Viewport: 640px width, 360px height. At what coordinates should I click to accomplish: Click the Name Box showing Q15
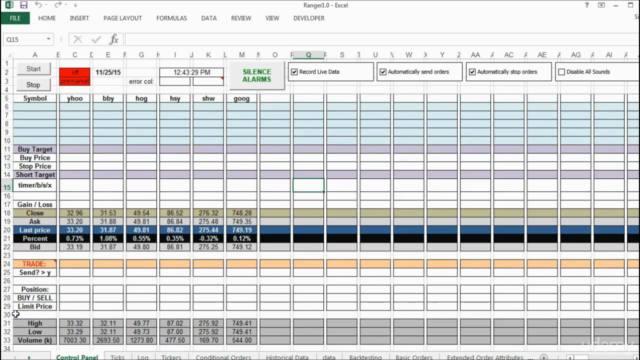(x=24, y=39)
